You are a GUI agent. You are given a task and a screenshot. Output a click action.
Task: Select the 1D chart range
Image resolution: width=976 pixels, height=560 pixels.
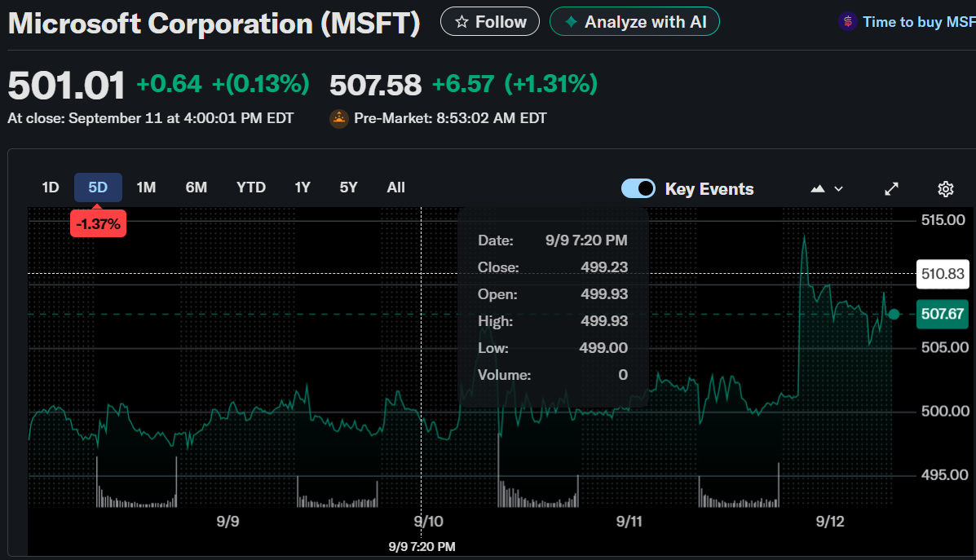pos(51,187)
